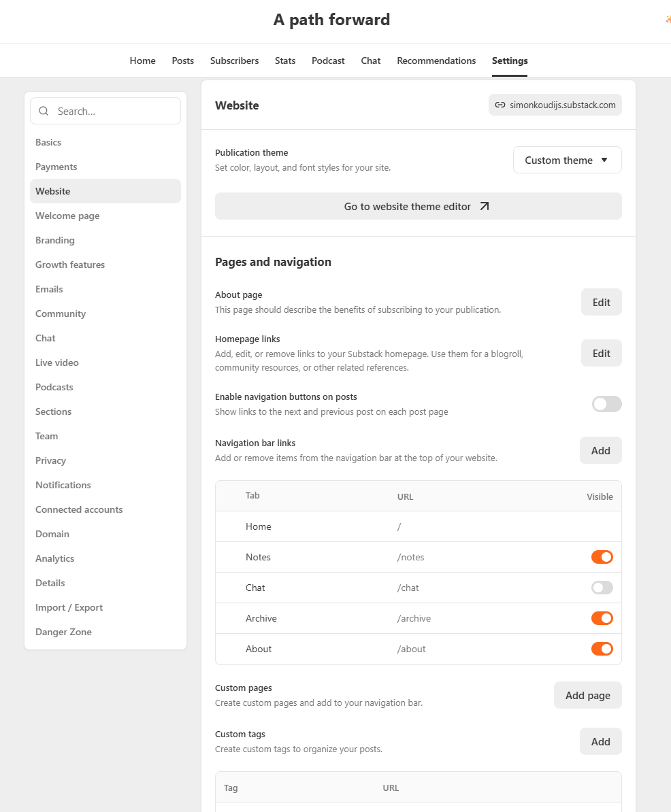
Task: Click the Add page button
Action: point(587,696)
